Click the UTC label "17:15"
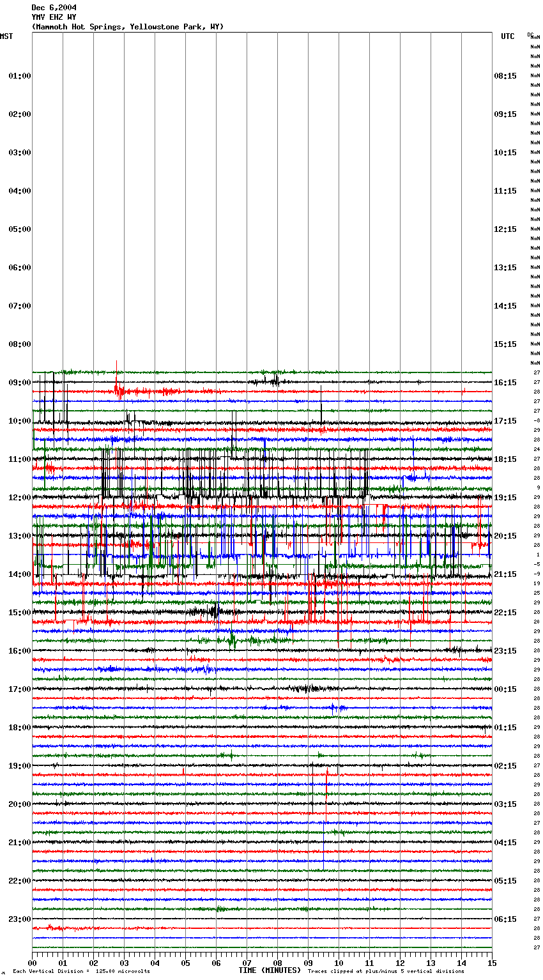 click(505, 421)
